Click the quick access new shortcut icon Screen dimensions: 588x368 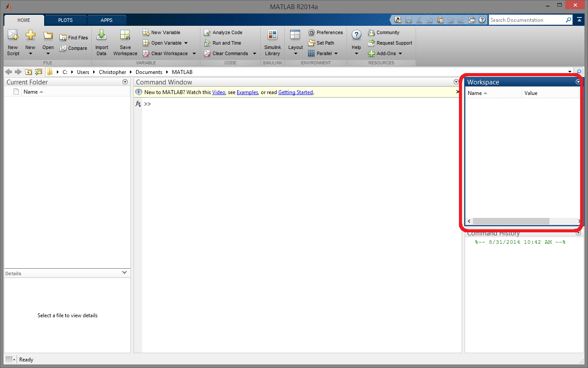click(x=398, y=20)
